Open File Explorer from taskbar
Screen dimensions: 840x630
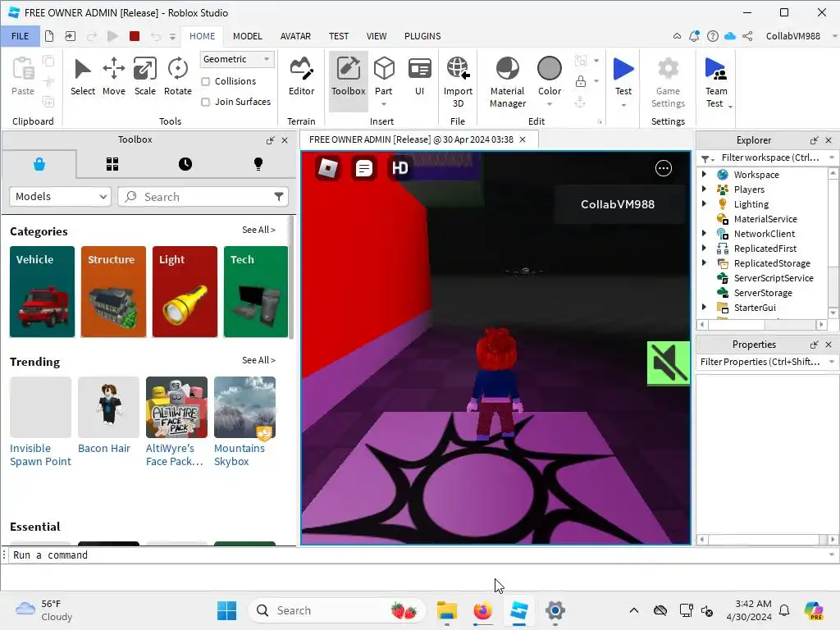[x=447, y=610]
